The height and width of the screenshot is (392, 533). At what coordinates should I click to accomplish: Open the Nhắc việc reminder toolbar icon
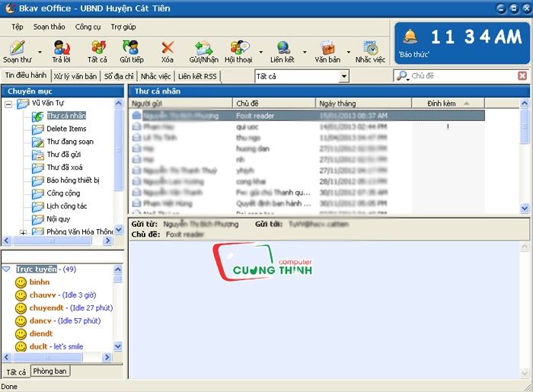click(370, 48)
